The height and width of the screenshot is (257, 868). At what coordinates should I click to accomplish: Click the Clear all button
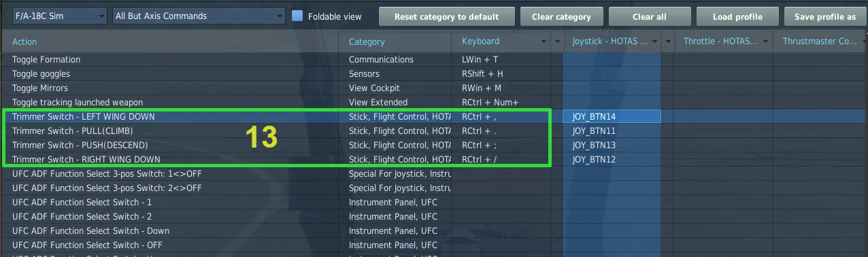point(649,16)
